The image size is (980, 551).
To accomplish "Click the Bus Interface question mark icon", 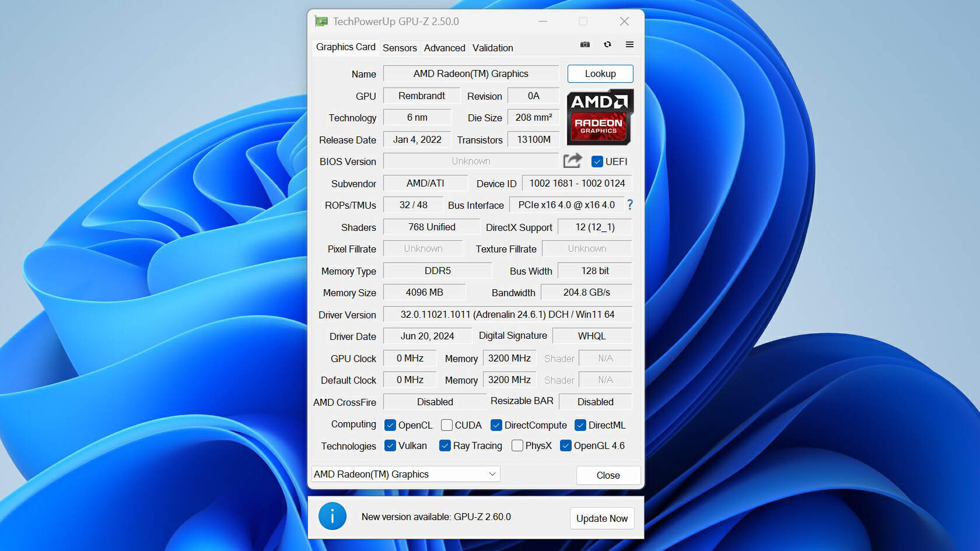I will pyautogui.click(x=630, y=205).
